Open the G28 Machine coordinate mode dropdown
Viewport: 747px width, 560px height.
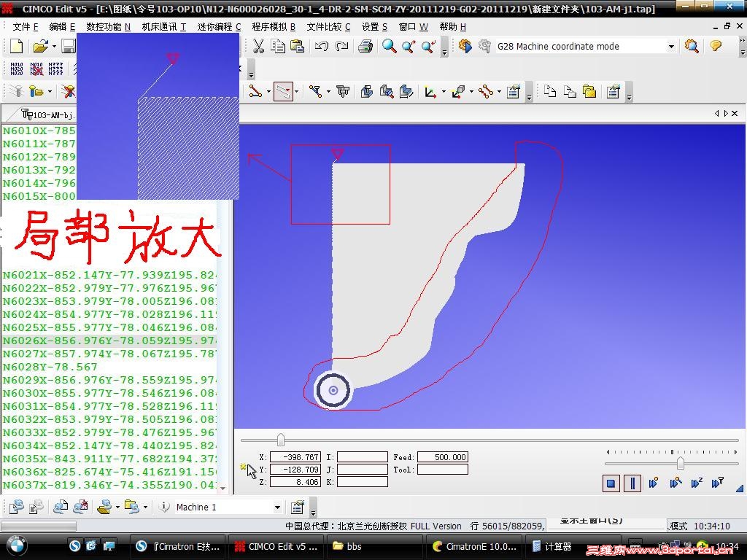(671, 46)
